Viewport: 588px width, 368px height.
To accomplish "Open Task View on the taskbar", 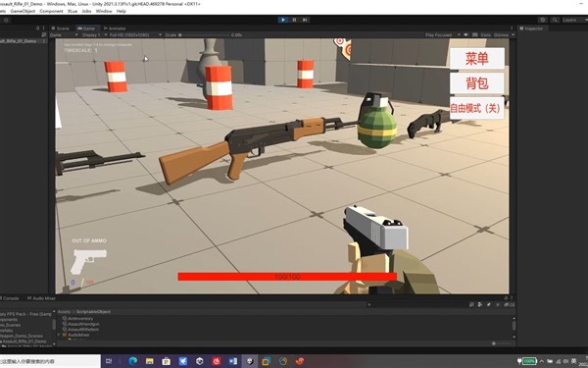I will (109, 361).
